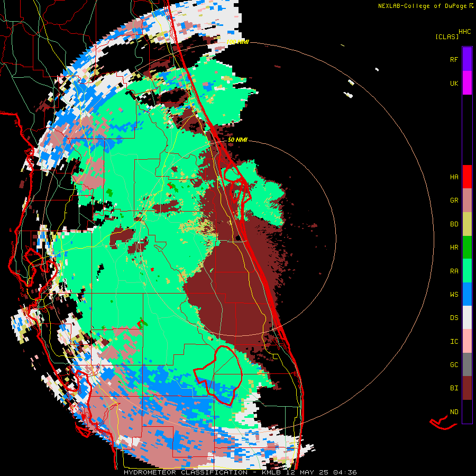The width and height of the screenshot is (476, 476).
Task: Click the 'UK' legend label
Action: 454,83
